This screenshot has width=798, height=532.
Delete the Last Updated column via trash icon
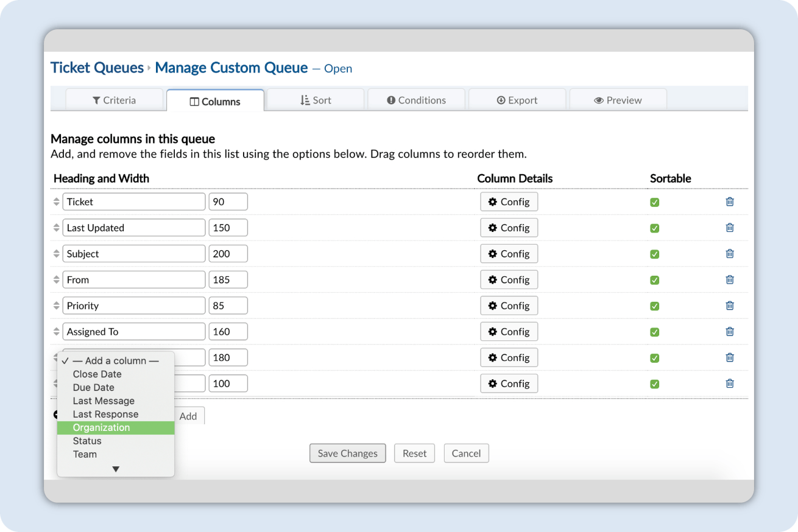click(x=730, y=228)
